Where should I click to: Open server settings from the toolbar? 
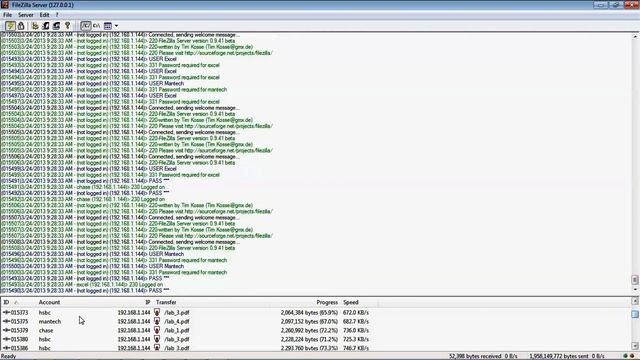pos(35,26)
